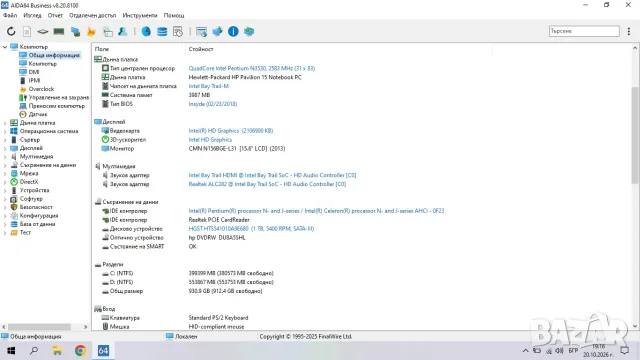Click the memory module benchmark icon
Image resolution: width=640 pixels, height=360 pixels.
pyautogui.click(x=59, y=31)
